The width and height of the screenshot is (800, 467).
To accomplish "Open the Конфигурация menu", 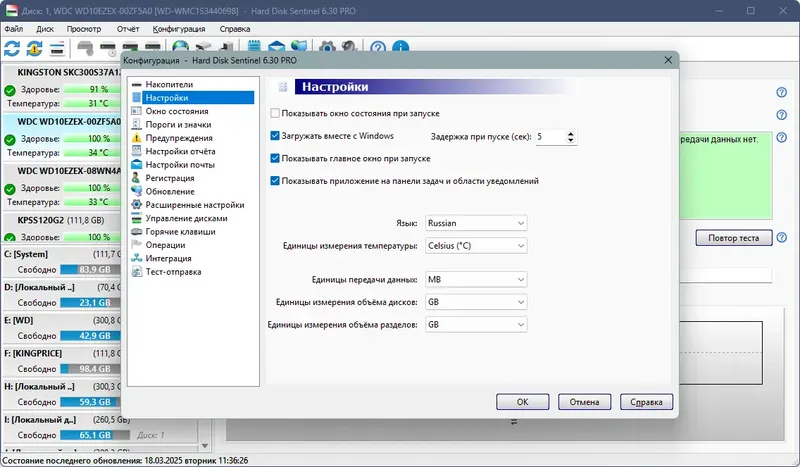I will (x=179, y=29).
